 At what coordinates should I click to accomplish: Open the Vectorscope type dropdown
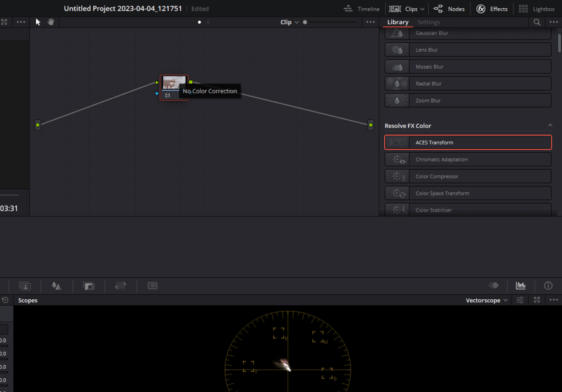coord(486,300)
